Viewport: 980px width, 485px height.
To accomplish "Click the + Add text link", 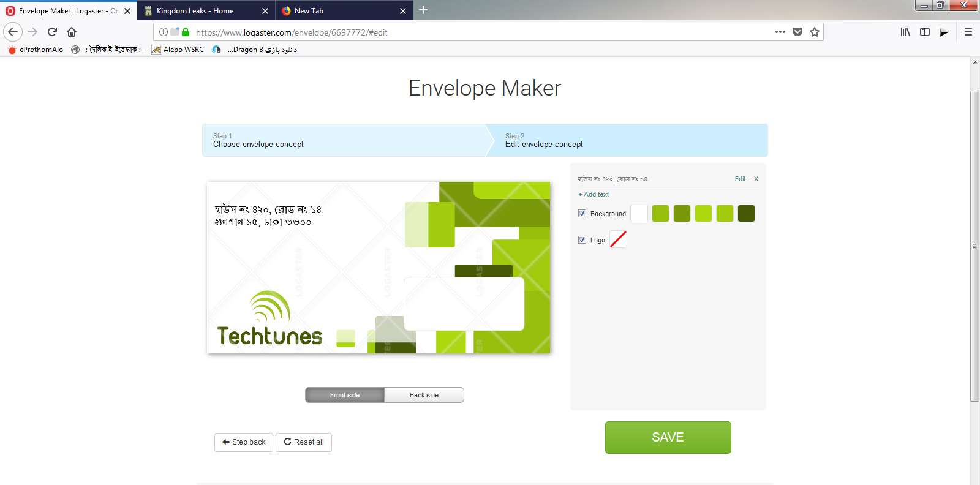I will point(594,194).
